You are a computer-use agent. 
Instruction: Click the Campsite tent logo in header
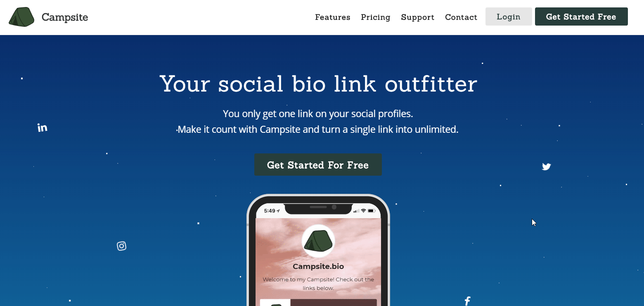pyautogui.click(x=21, y=17)
